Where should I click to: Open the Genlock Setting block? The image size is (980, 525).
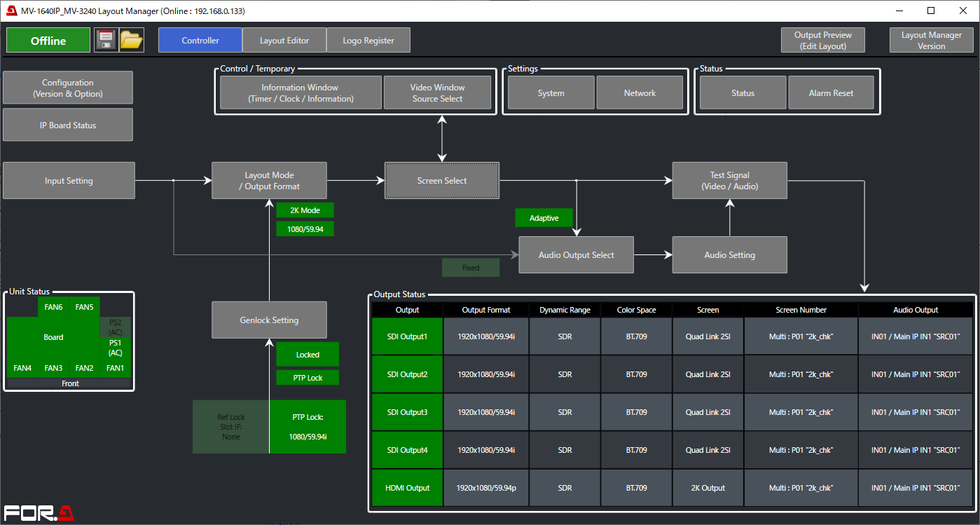pyautogui.click(x=269, y=320)
